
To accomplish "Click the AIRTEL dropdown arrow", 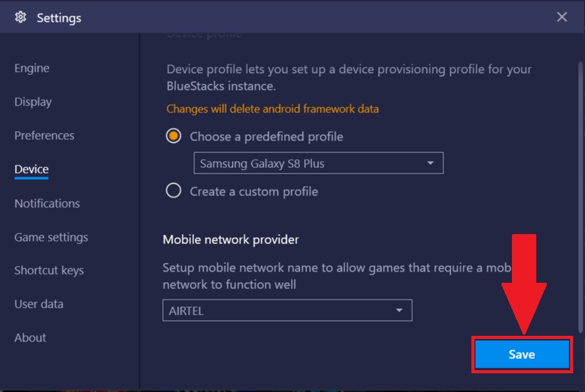I will (399, 310).
